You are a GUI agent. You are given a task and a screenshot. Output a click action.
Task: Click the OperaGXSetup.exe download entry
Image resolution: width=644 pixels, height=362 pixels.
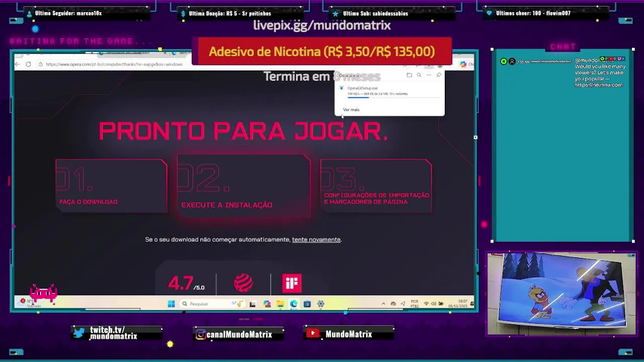pyautogui.click(x=389, y=92)
